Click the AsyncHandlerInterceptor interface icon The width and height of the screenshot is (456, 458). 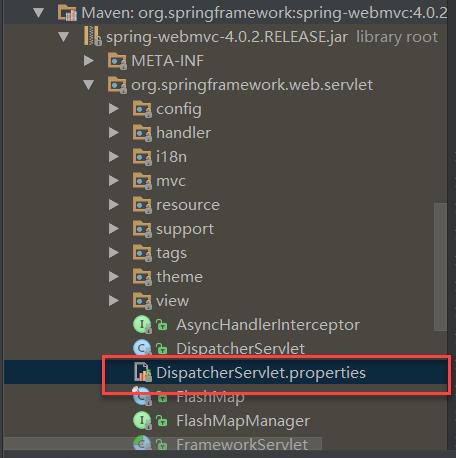pyautogui.click(x=142, y=324)
